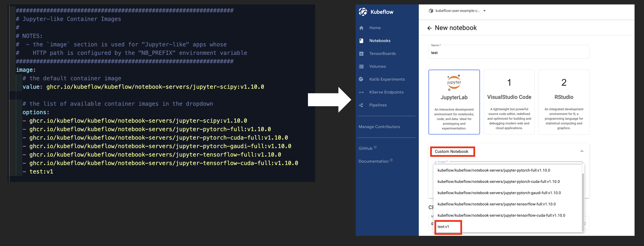Open Manage Contributors in the sidebar

[379, 127]
